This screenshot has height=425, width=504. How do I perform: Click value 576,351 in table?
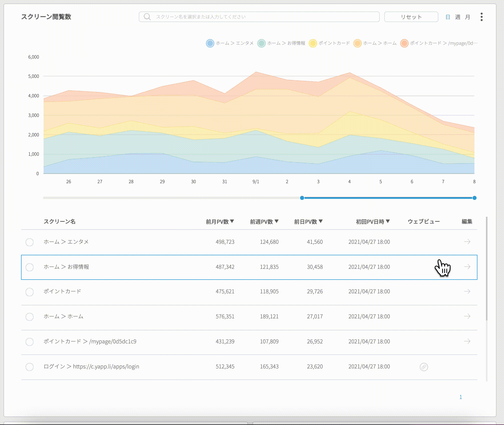(x=225, y=316)
